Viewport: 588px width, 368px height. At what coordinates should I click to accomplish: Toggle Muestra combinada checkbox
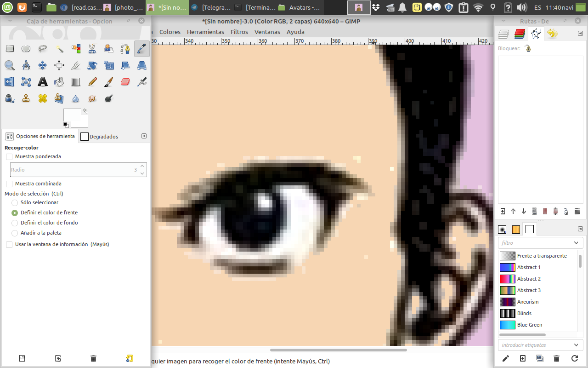tap(9, 184)
